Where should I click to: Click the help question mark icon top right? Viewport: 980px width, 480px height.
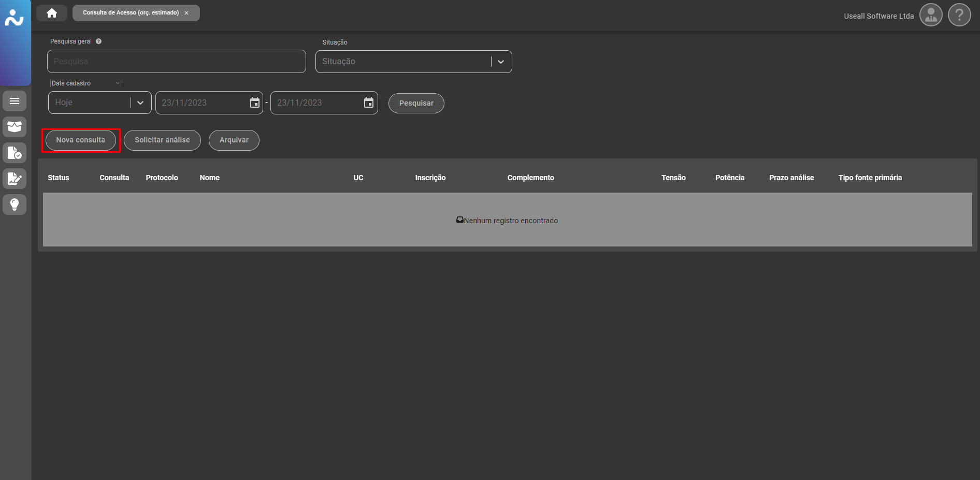[959, 15]
